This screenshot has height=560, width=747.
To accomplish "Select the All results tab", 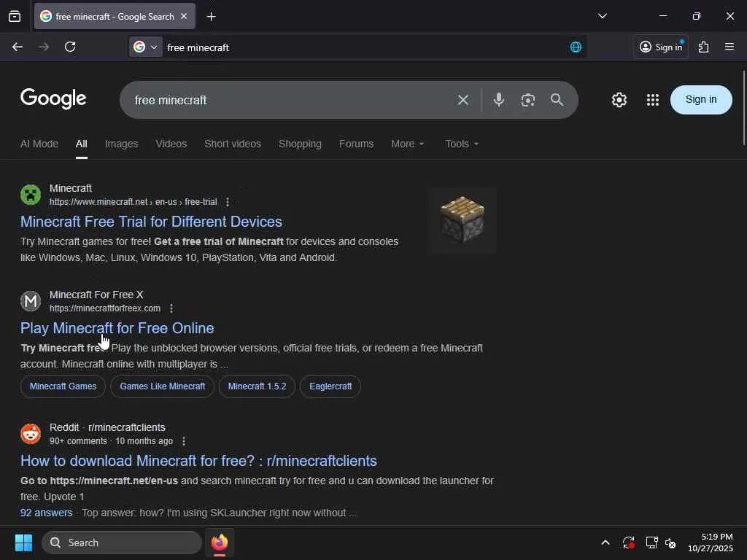I will 82,144.
